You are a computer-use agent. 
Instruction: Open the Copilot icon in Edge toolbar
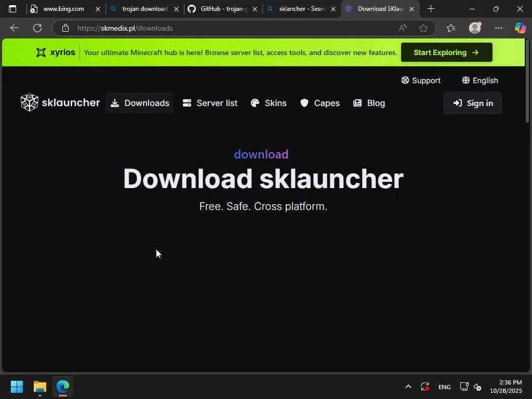pyautogui.click(x=520, y=28)
